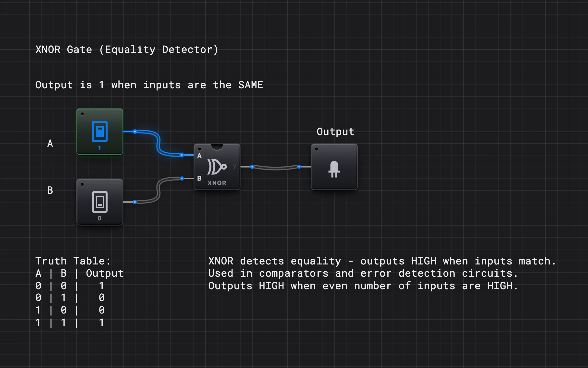Click the 'Output' label above the LED
The image size is (588, 368).
tap(335, 132)
